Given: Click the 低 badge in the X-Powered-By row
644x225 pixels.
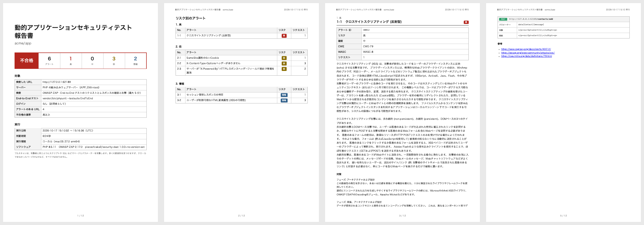Looking at the screenshot, I should pyautogui.click(x=284, y=69).
